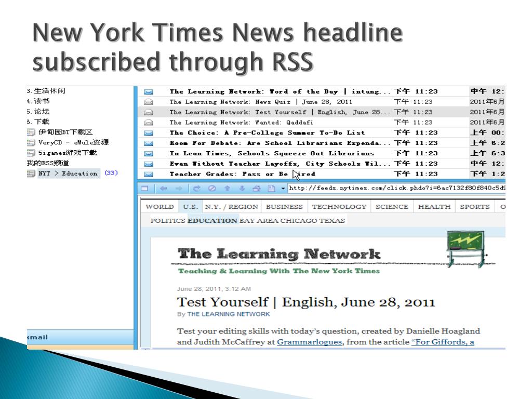532x399 pixels.
Task: Click envelope icon for Wanted: Qaddafi item
Action: 148,123
